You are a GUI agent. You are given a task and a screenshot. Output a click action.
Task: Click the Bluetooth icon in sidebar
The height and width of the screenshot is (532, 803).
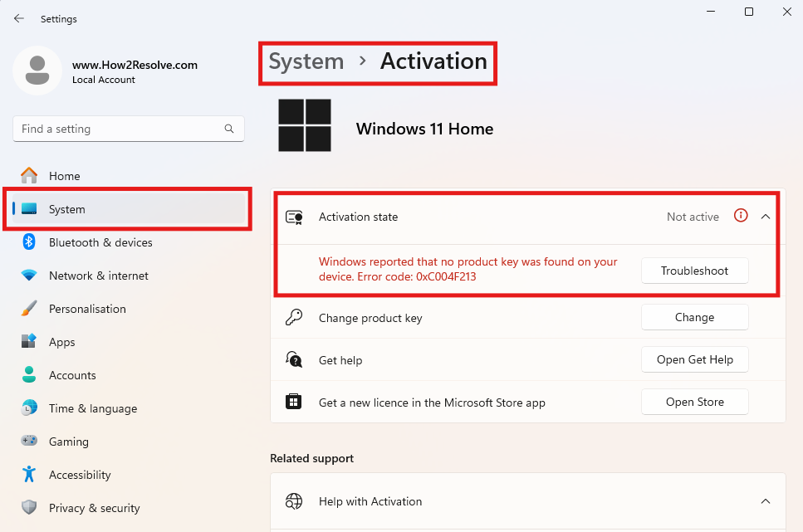29,242
